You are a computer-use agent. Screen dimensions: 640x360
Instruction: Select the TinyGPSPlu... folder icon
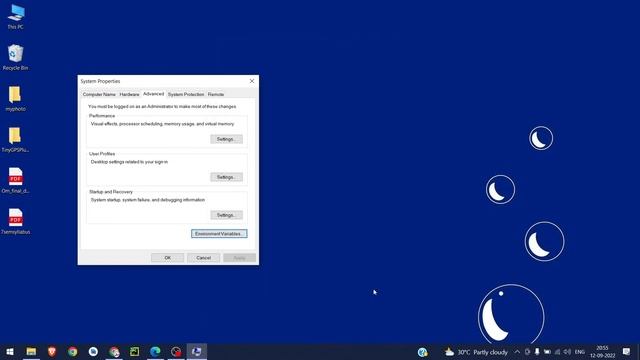[16, 139]
